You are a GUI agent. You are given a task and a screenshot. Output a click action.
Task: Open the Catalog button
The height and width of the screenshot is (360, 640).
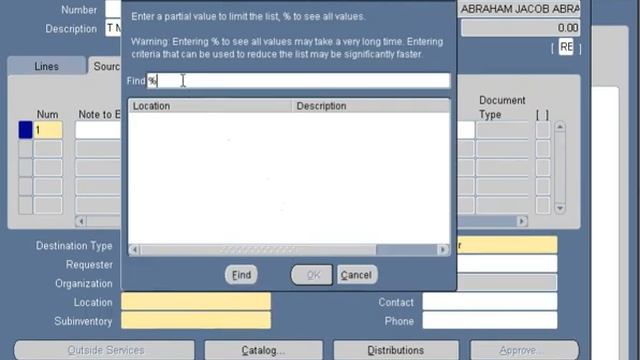pos(264,350)
